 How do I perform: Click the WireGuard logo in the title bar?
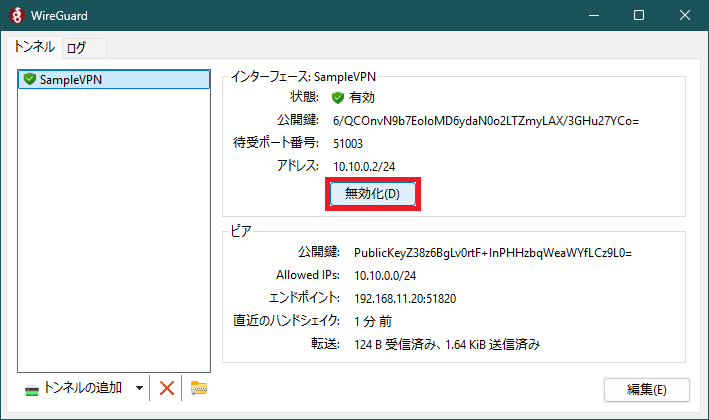(15, 15)
